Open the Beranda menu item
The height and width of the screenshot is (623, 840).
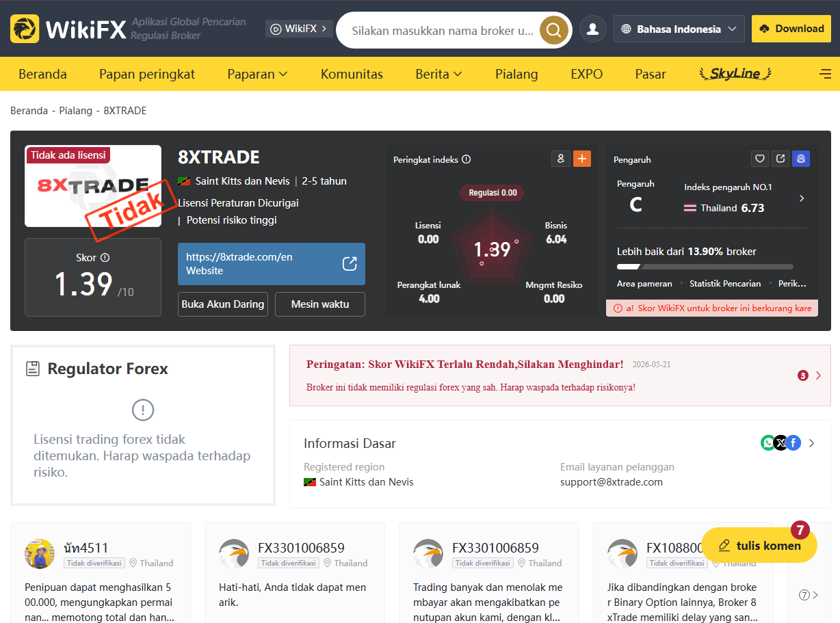[42, 74]
